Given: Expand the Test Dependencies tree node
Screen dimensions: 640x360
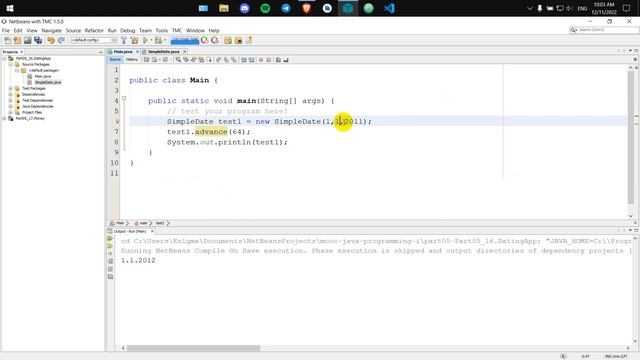Looking at the screenshot, I should click(x=11, y=100).
